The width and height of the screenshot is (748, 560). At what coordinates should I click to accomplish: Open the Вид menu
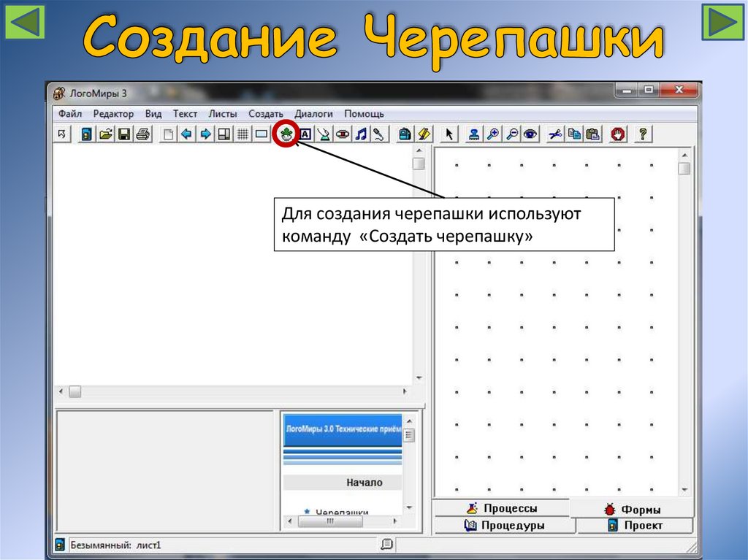153,113
